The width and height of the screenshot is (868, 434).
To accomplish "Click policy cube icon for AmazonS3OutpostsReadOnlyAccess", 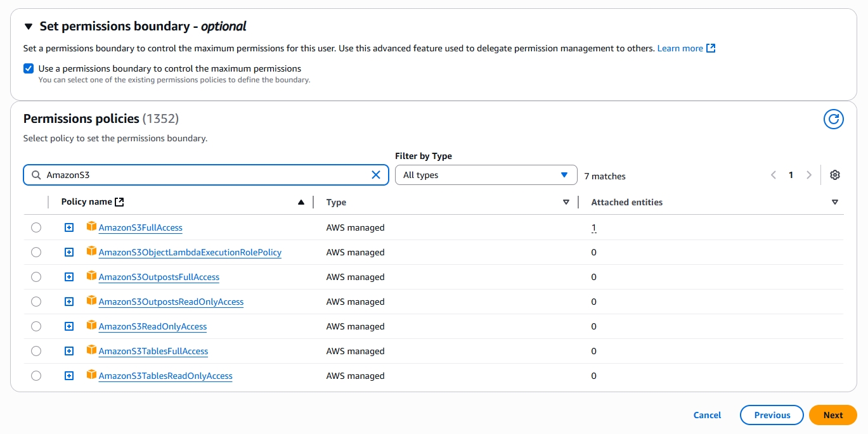I will [x=92, y=300].
